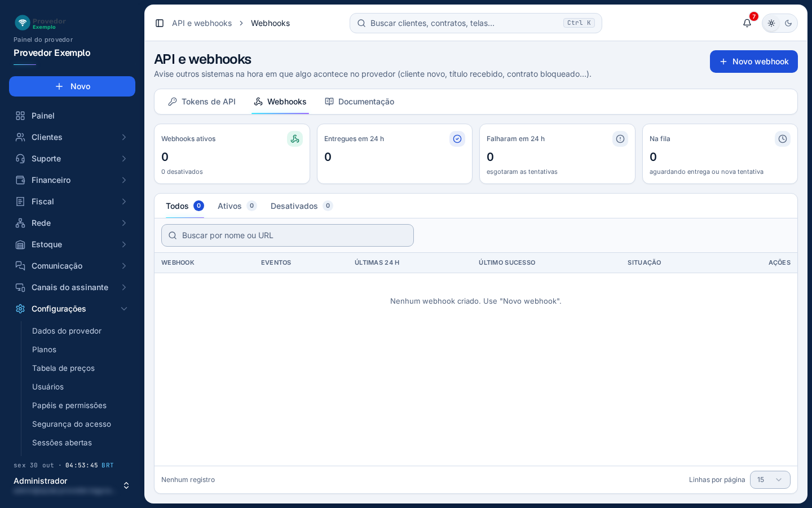Open Tabela de preços submenu item
This screenshot has height=508, width=812.
pyautogui.click(x=63, y=368)
